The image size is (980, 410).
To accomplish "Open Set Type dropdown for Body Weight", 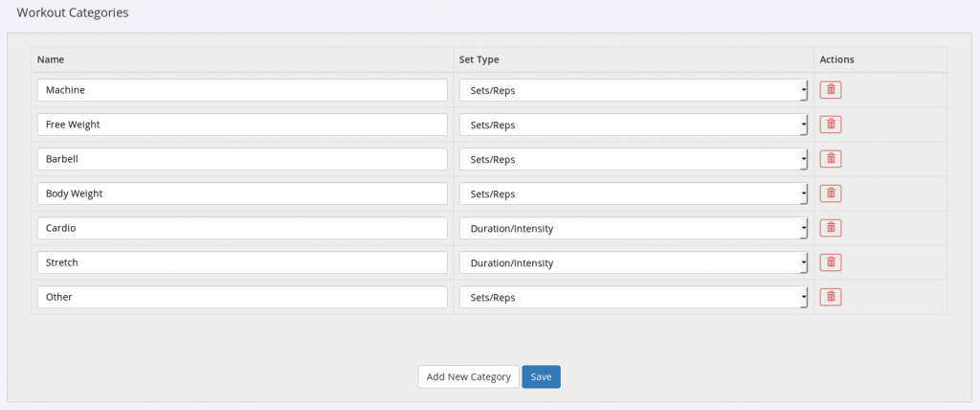I will [634, 194].
